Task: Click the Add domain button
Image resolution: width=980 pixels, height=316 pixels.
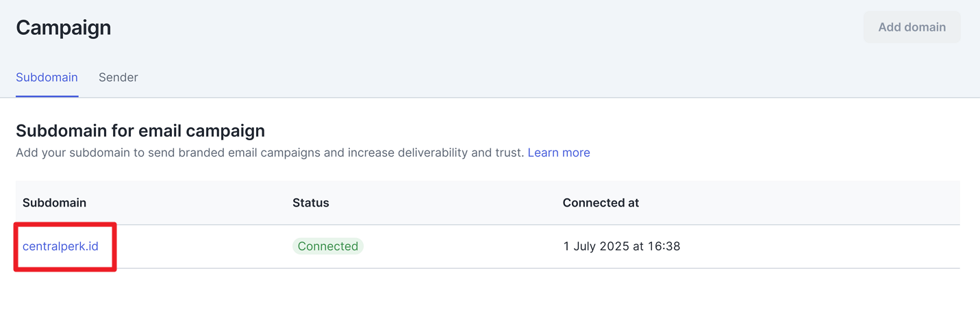Action: pos(912,27)
